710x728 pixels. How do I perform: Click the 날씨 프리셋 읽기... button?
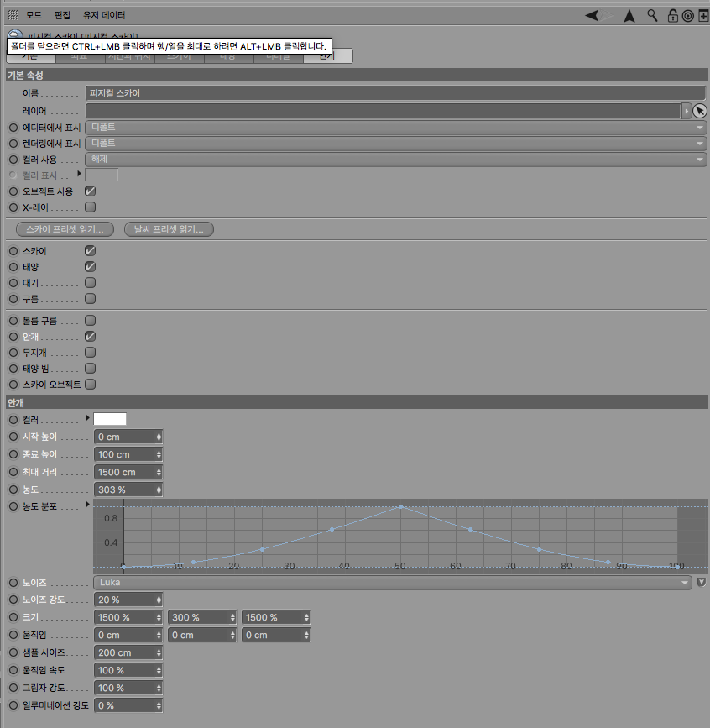(x=169, y=229)
